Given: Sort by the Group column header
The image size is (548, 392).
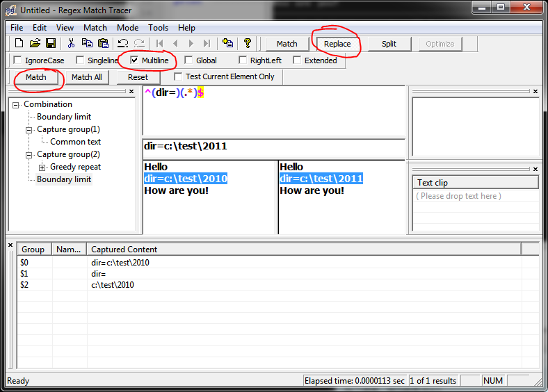Looking at the screenshot, I should point(34,250).
